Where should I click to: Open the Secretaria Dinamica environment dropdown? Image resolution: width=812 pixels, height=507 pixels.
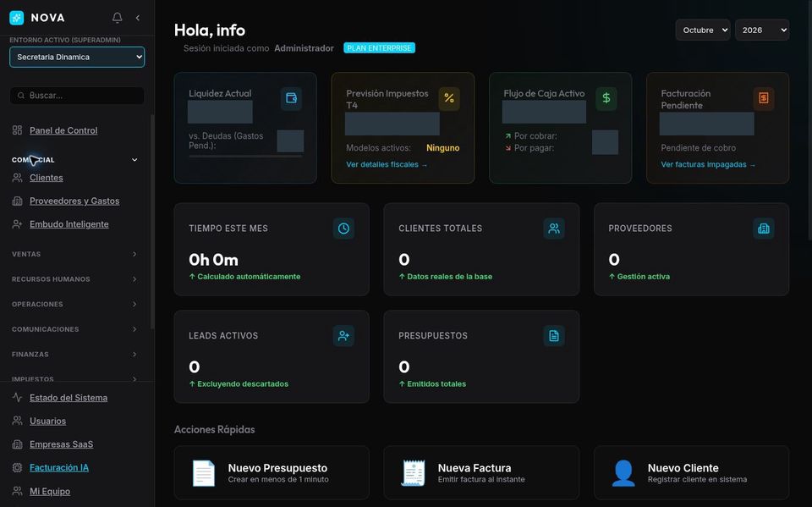77,57
